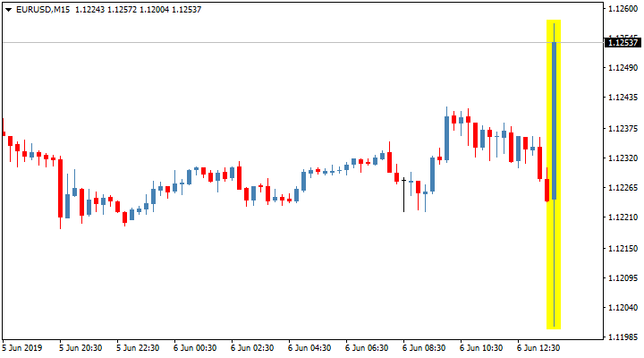Click the 5 Jun 22:30 time label
This screenshot has height=358, width=644.
(x=138, y=348)
